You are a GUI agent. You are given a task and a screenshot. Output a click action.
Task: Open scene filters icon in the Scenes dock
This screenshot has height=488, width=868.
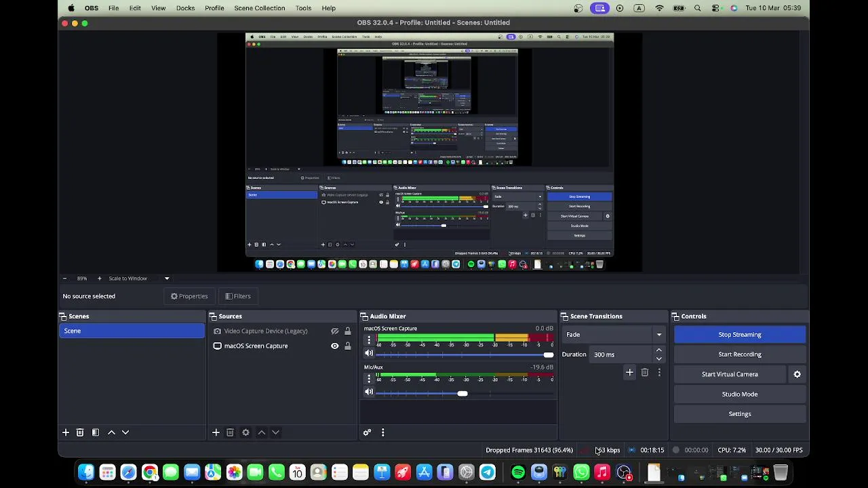[96, 432]
